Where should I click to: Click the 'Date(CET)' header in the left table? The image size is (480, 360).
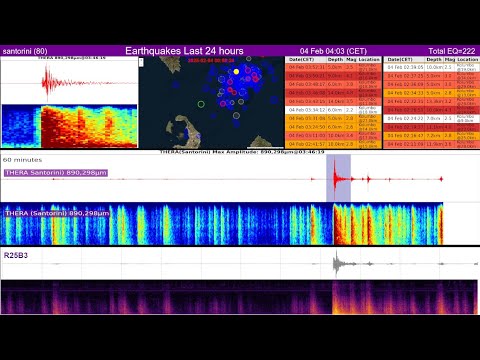(302, 59)
